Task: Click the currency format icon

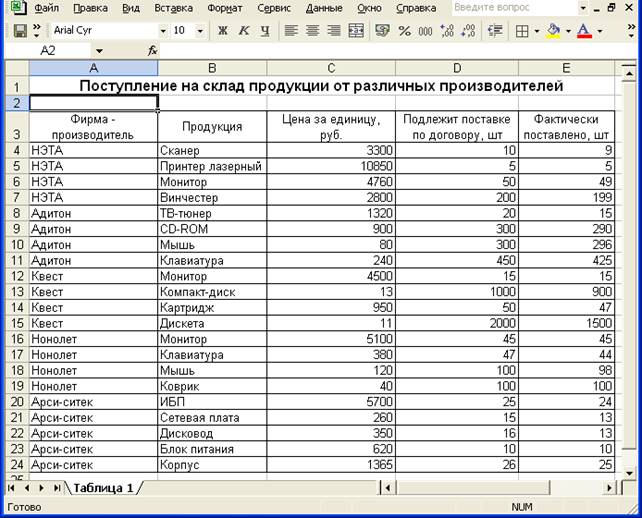Action: pos(382,31)
